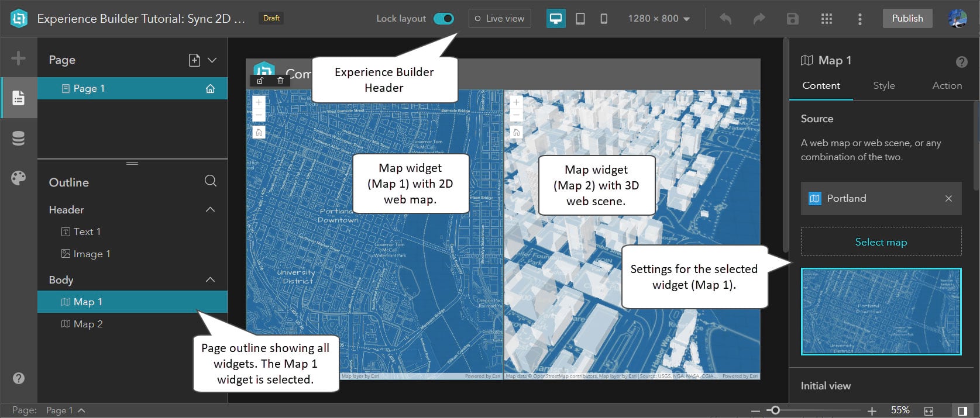Click the home icon on Page 1
This screenshot has width=980, height=418.
(x=210, y=89)
